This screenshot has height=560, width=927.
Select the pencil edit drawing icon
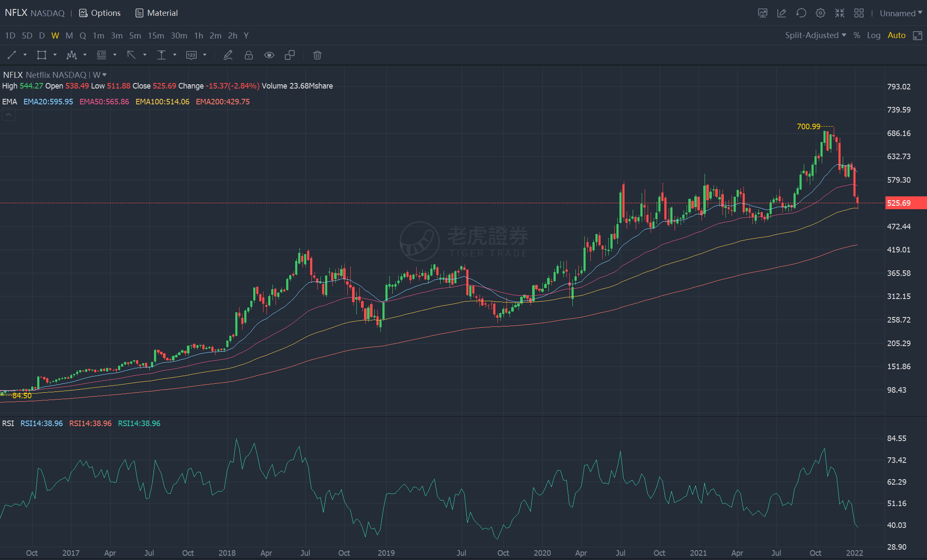click(x=228, y=55)
